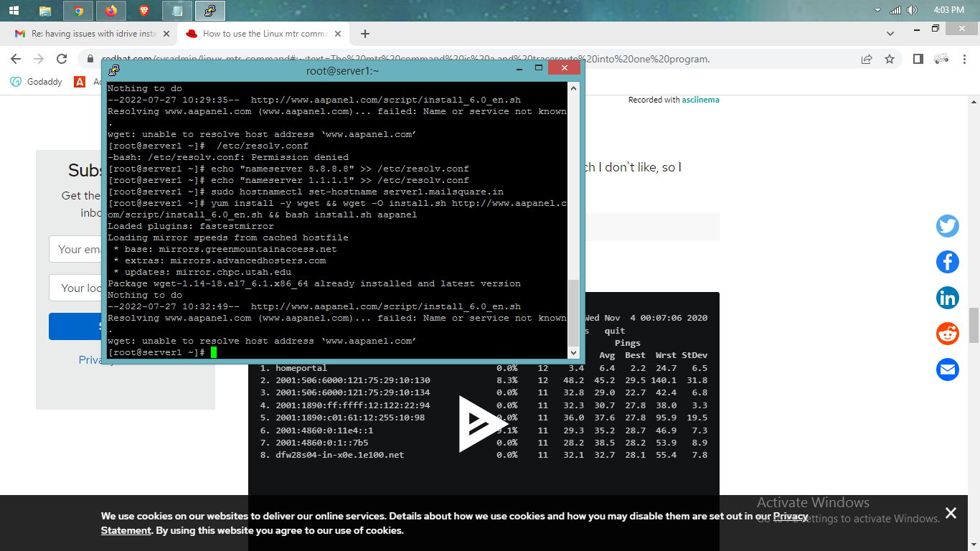This screenshot has height=551, width=980.
Task: Share the article on Facebook
Action: (x=948, y=262)
